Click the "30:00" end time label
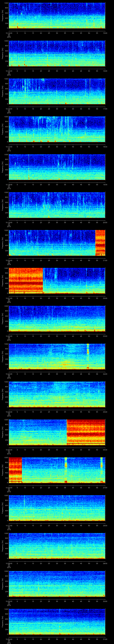This screenshot has width=114, height=644. click(x=105, y=601)
